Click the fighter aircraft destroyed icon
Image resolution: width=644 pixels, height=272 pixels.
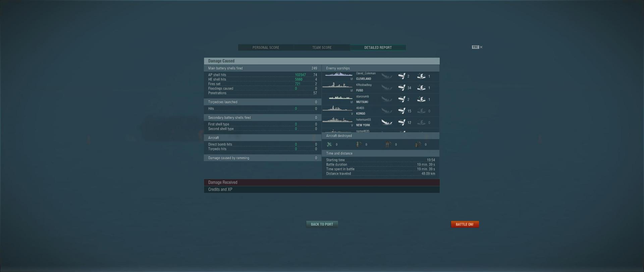coord(329,144)
